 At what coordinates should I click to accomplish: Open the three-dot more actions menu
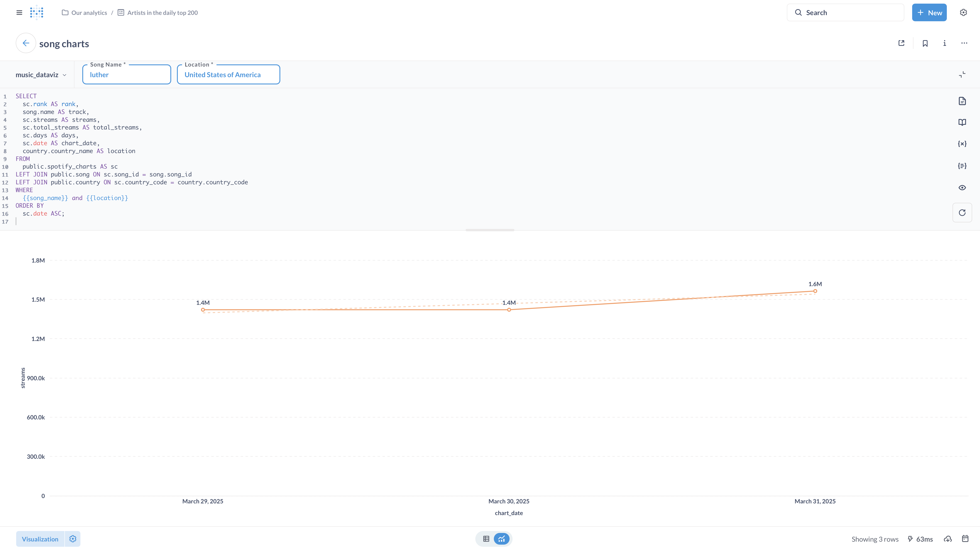(x=964, y=43)
